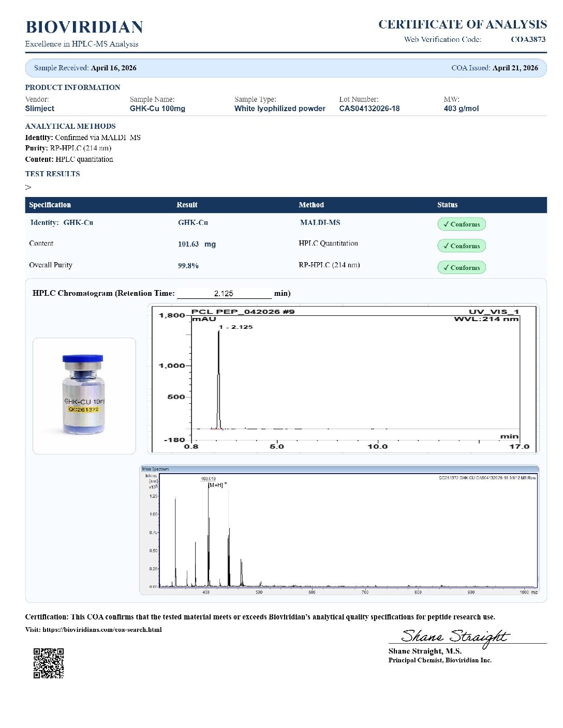Click the Specification column header
This screenshot has height=728, width=563.
[50, 205]
